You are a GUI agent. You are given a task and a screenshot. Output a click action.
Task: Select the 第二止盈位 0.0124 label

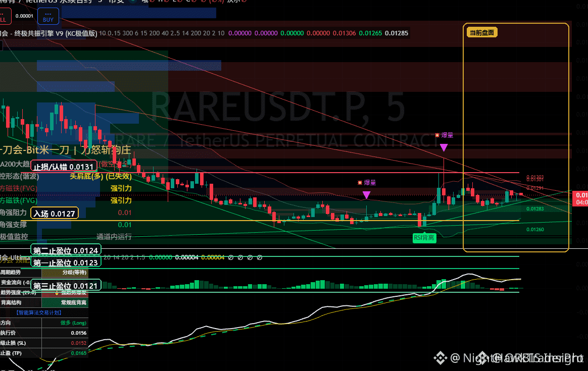pyautogui.click(x=66, y=250)
